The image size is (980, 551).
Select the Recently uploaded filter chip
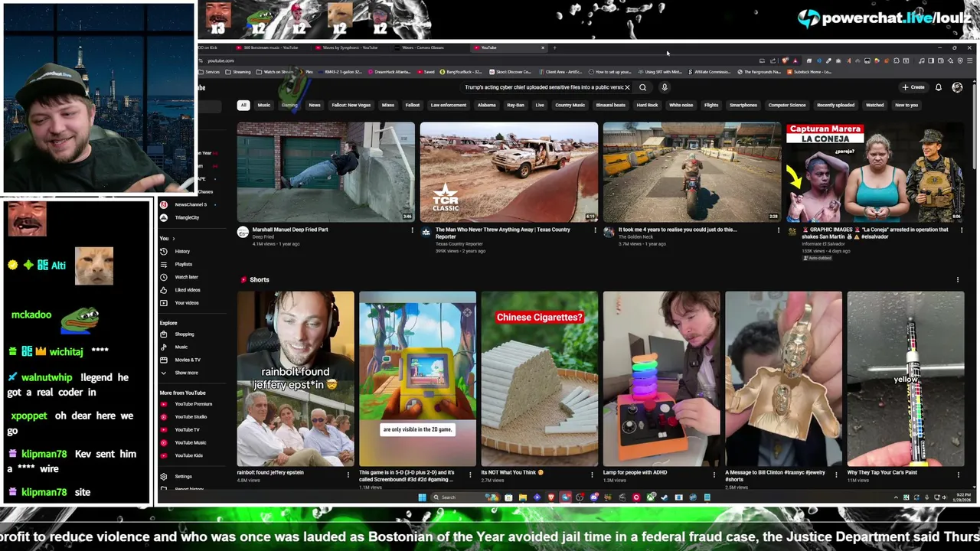835,105
